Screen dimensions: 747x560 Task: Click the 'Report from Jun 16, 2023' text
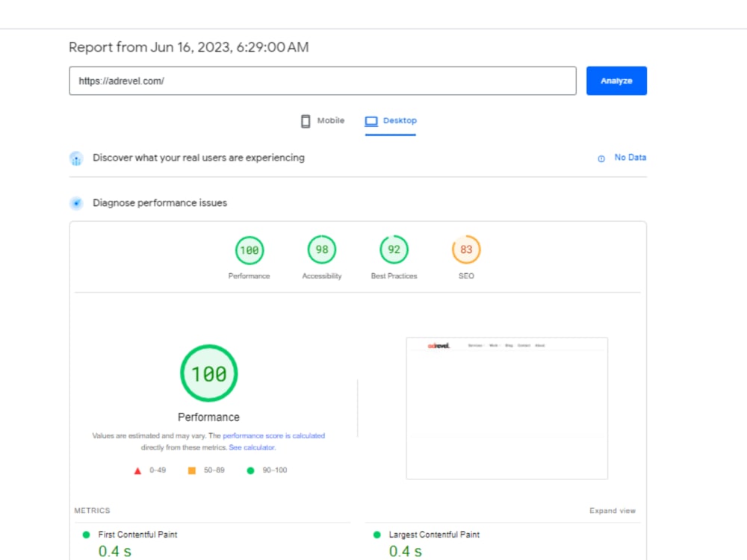tap(189, 47)
